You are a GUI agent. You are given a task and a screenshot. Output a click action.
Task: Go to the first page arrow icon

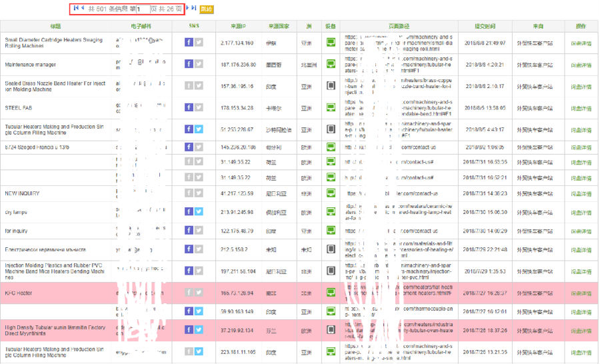75,8
